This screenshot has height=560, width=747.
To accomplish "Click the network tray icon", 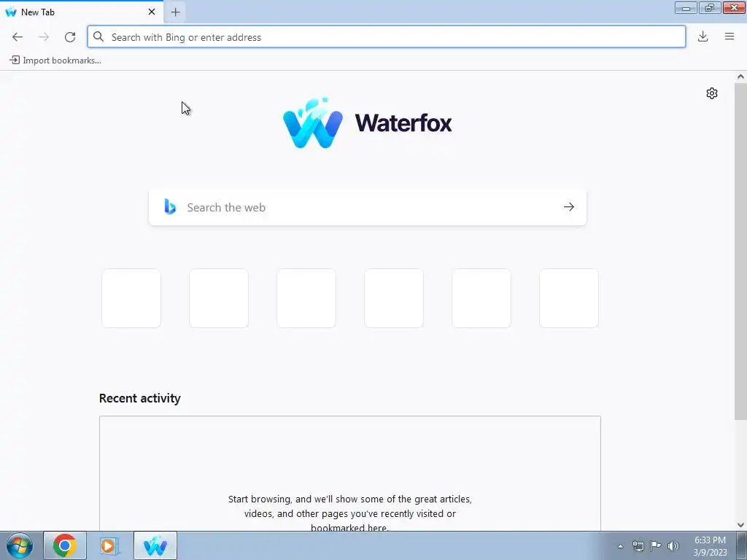I will 638,546.
